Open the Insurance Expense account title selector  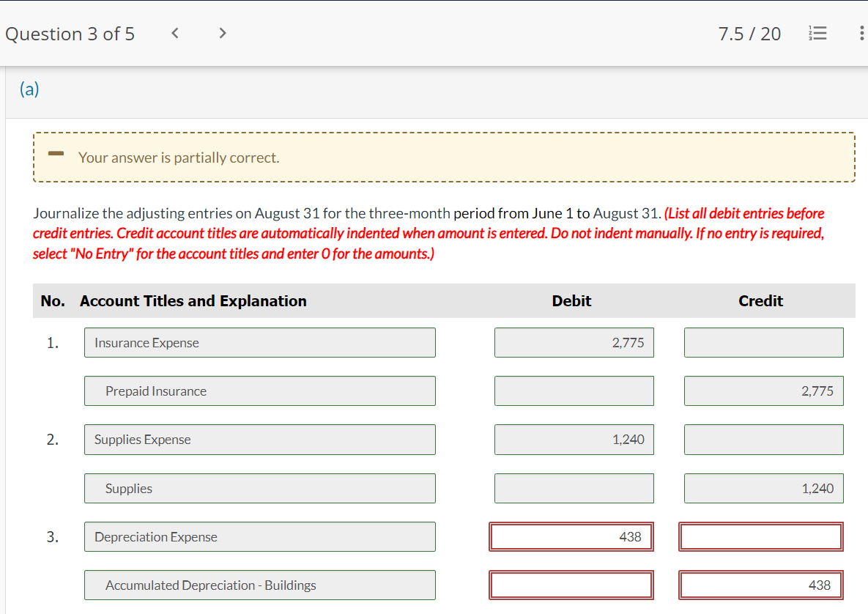pos(259,342)
